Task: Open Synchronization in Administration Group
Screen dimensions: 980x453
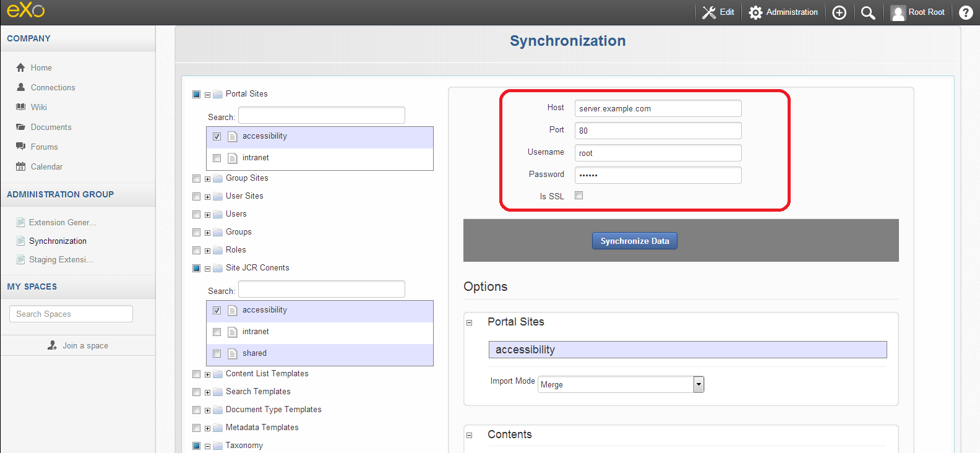Action: [58, 241]
